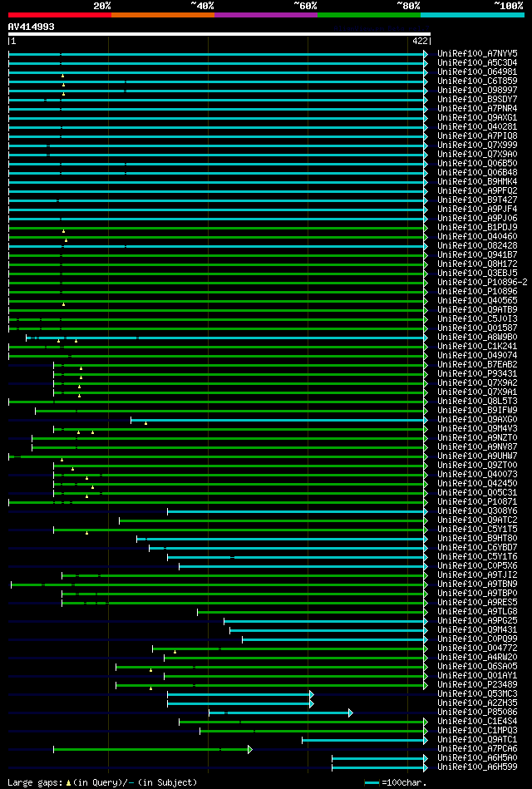
Task: Select label UniRef100_O49074
Action: point(478,355)
